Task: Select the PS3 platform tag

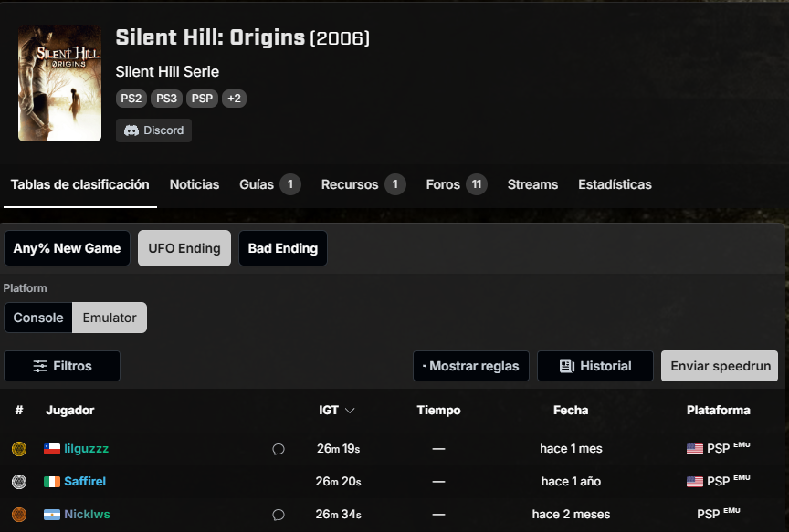Action: [166, 99]
